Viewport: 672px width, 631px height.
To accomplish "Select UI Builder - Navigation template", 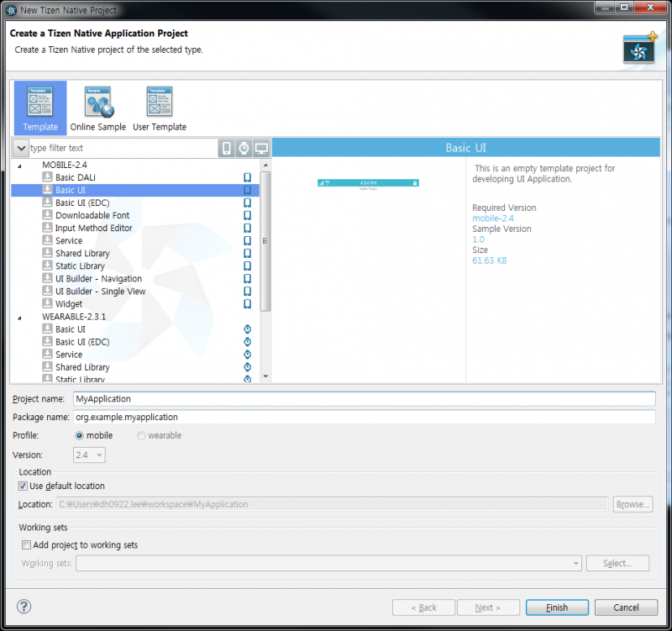I will point(98,279).
